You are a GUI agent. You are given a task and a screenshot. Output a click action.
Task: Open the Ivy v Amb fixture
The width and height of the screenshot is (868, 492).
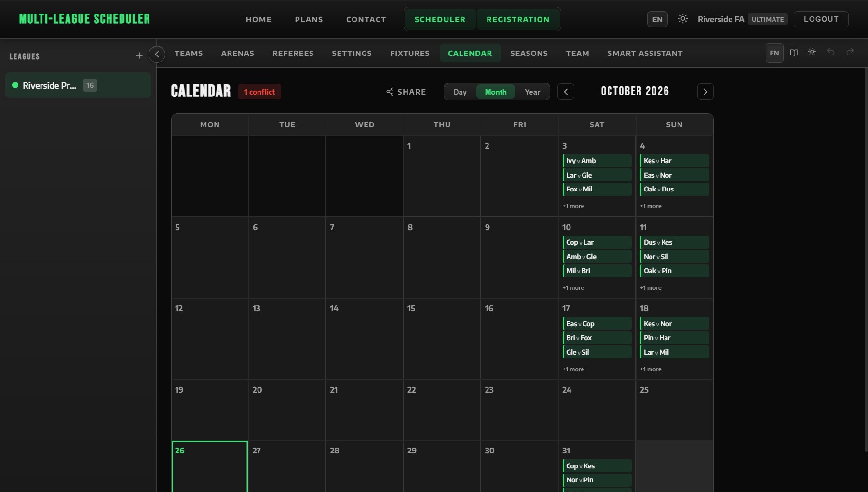597,161
